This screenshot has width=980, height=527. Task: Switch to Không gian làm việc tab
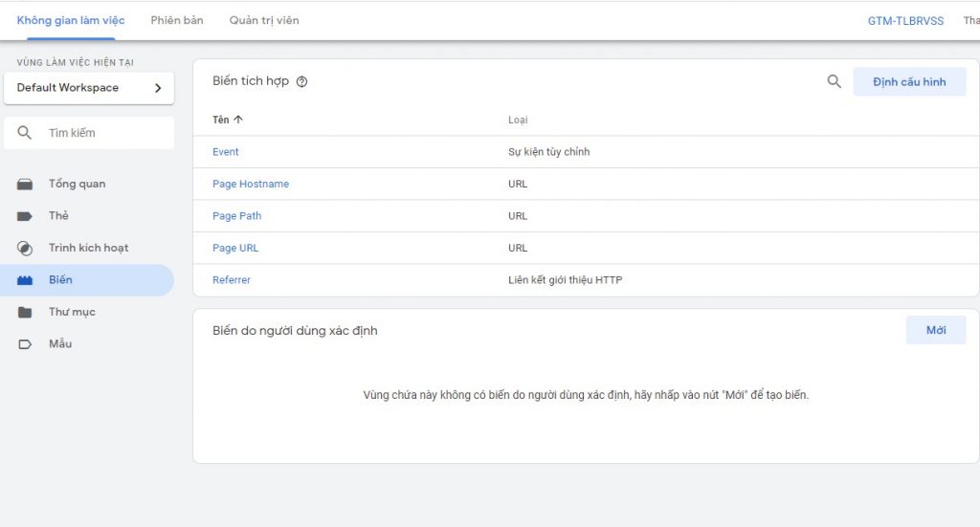click(x=71, y=21)
